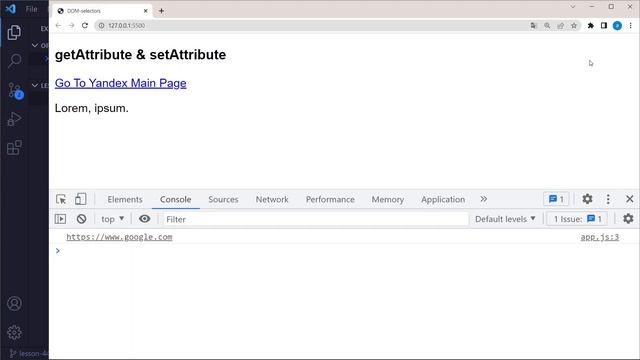
Task: Open VS Code Source Control icon
Action: click(15, 90)
